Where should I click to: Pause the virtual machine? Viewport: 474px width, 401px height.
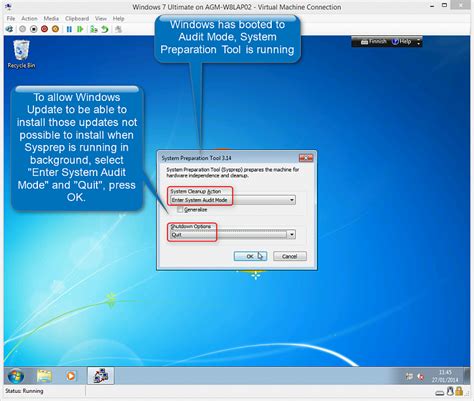[69, 29]
